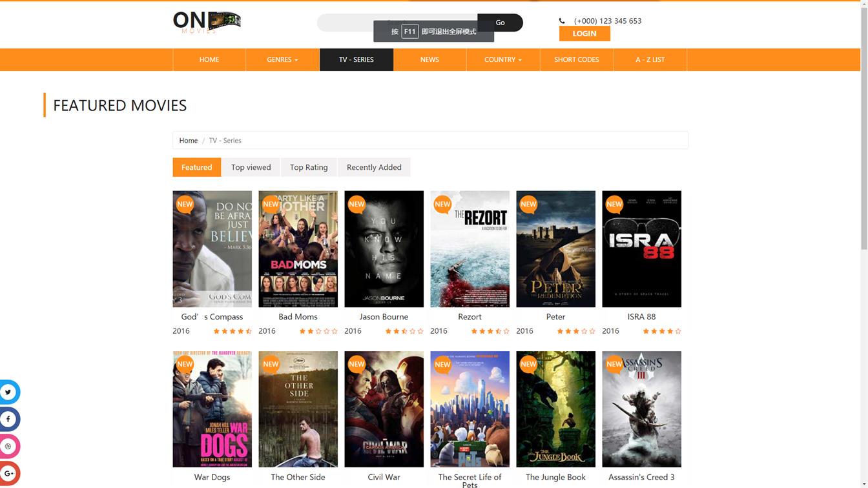
Task: Click the star rating under Rezort
Action: (x=490, y=331)
